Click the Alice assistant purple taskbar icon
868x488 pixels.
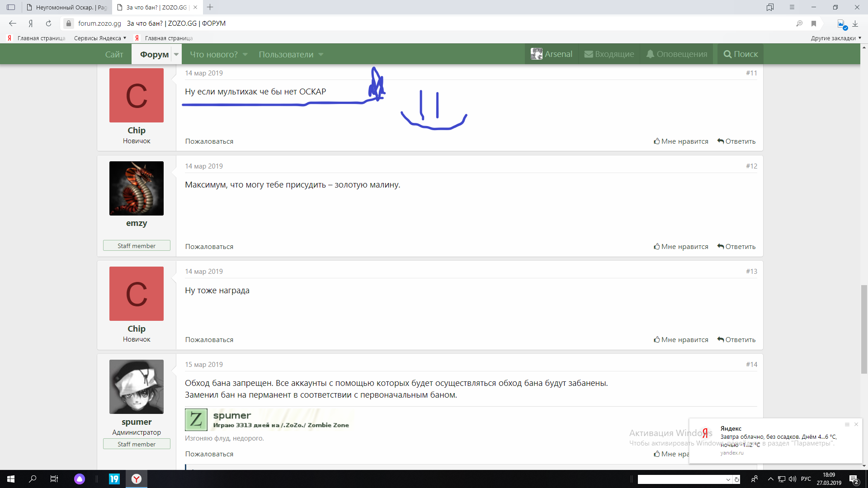pyautogui.click(x=80, y=479)
